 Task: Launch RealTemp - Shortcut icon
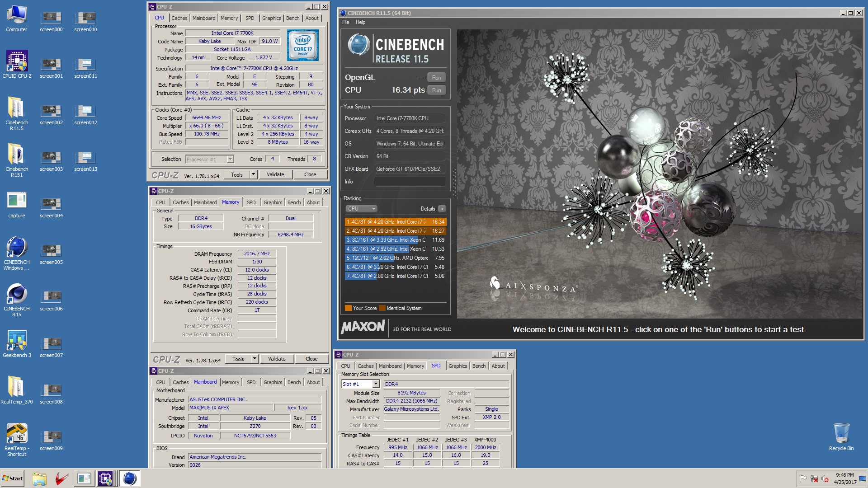(17, 440)
